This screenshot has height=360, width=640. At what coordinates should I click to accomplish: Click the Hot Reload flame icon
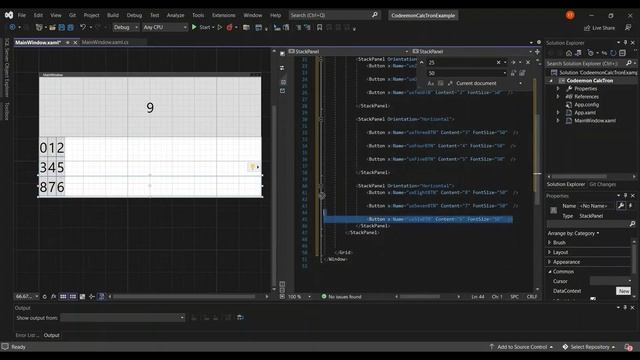tap(229, 27)
